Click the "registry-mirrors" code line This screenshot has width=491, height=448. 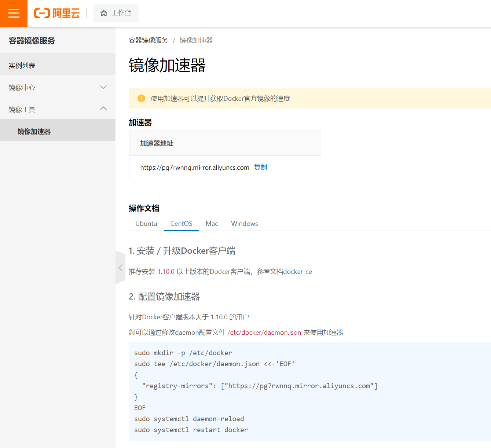point(260,386)
